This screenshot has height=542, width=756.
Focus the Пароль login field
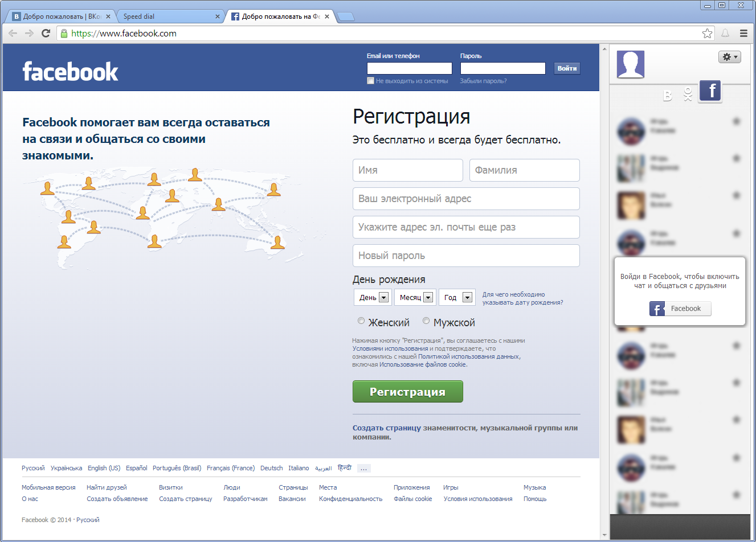(x=503, y=68)
